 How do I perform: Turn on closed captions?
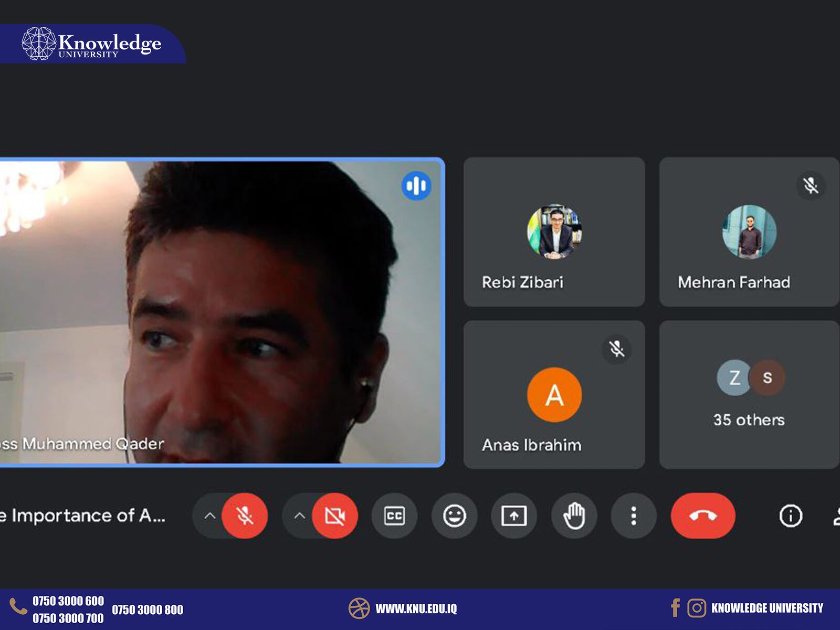click(394, 516)
